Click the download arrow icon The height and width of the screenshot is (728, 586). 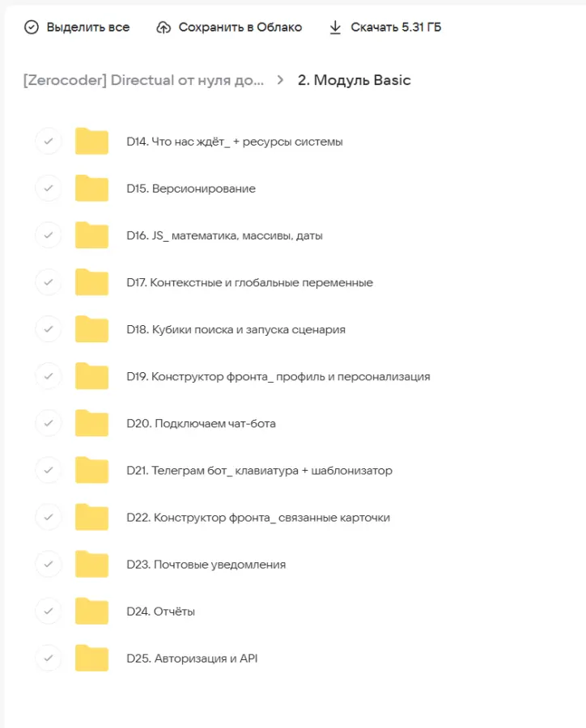(x=336, y=28)
